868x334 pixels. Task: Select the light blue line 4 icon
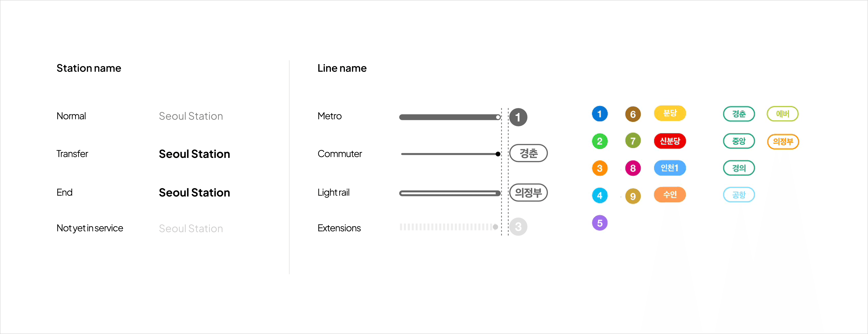pyautogui.click(x=600, y=195)
